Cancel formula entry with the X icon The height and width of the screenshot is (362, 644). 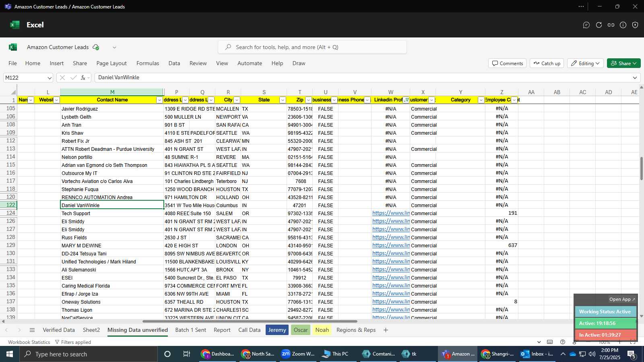click(x=62, y=78)
